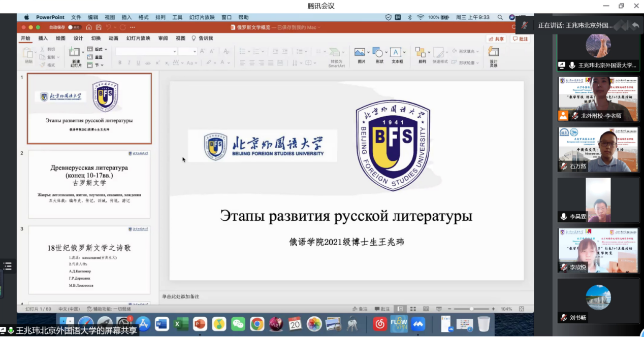
Task: Click fit slide to window icon
Action: pyautogui.click(x=522, y=309)
